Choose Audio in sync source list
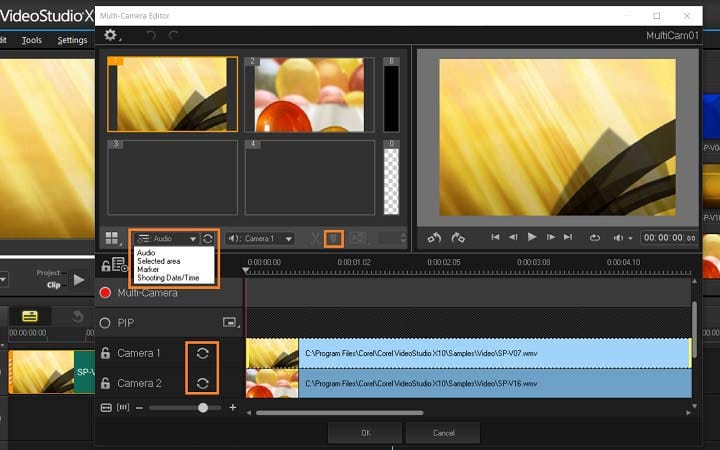 146,253
